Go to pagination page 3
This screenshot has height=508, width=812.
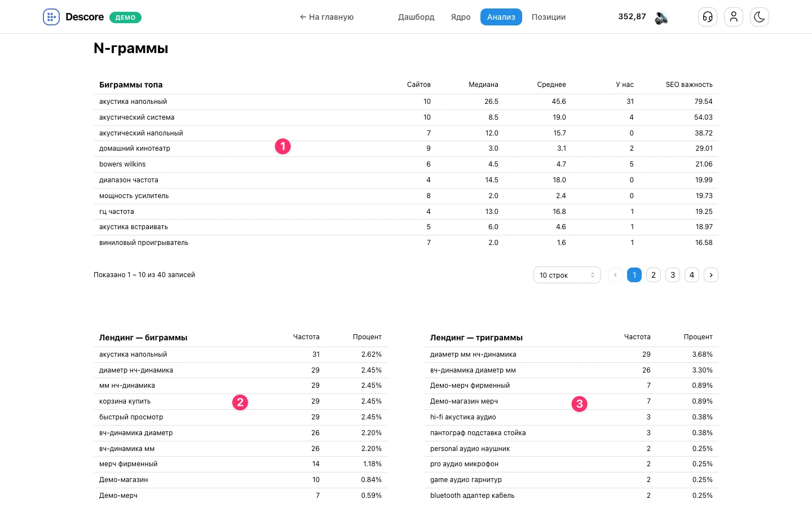[673, 275]
